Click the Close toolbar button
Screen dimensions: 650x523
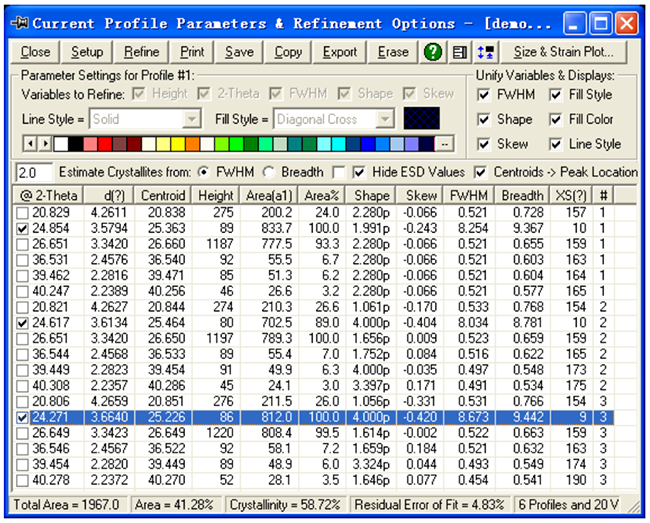coord(35,52)
